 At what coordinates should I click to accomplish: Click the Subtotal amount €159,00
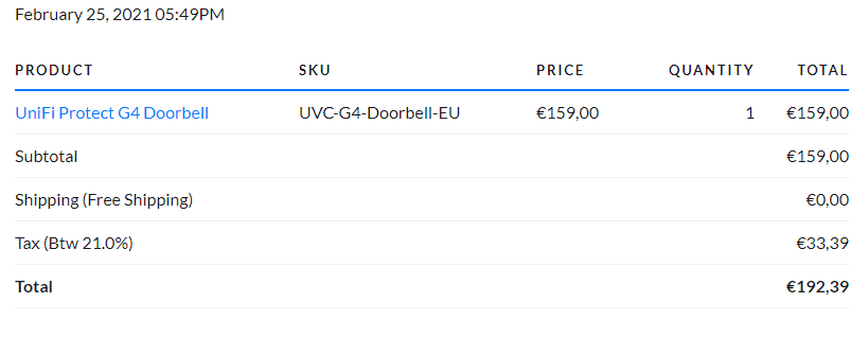(x=817, y=156)
